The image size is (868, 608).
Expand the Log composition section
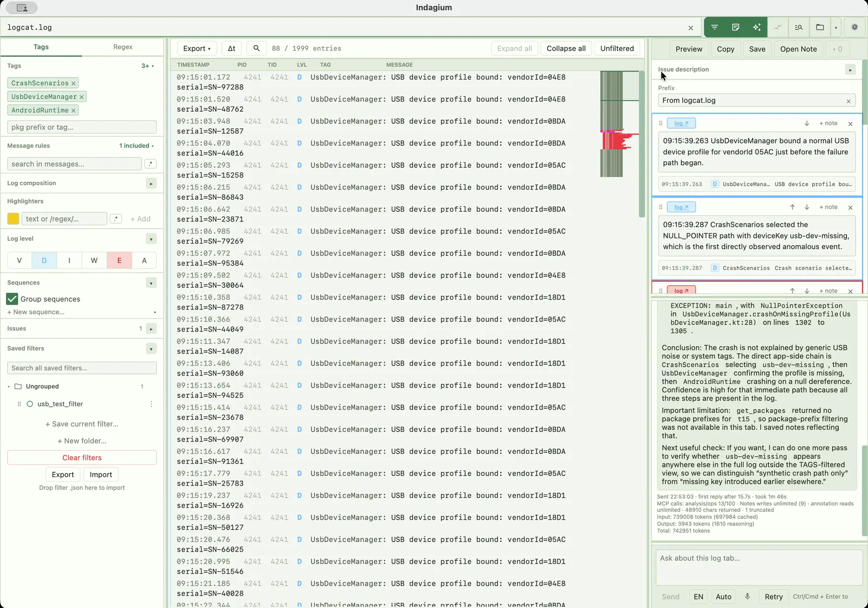[x=151, y=183]
